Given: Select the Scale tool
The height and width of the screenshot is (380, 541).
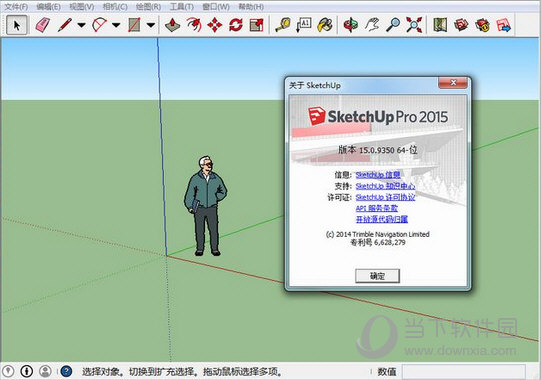Looking at the screenshot, I should pos(256,25).
